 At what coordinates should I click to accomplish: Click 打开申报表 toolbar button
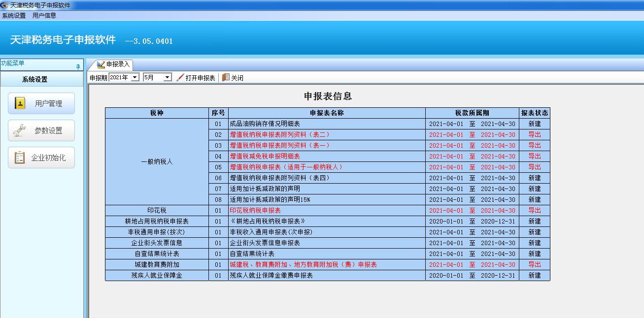(x=196, y=78)
